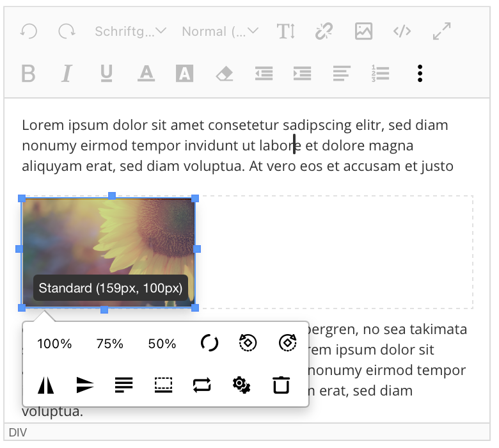Image resolution: width=499 pixels, height=448 pixels.
Task: Click the word 'consetetur' in the text
Action: click(244, 125)
